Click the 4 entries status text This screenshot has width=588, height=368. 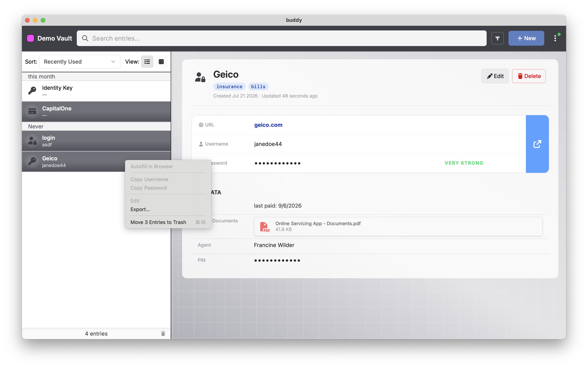(x=96, y=334)
